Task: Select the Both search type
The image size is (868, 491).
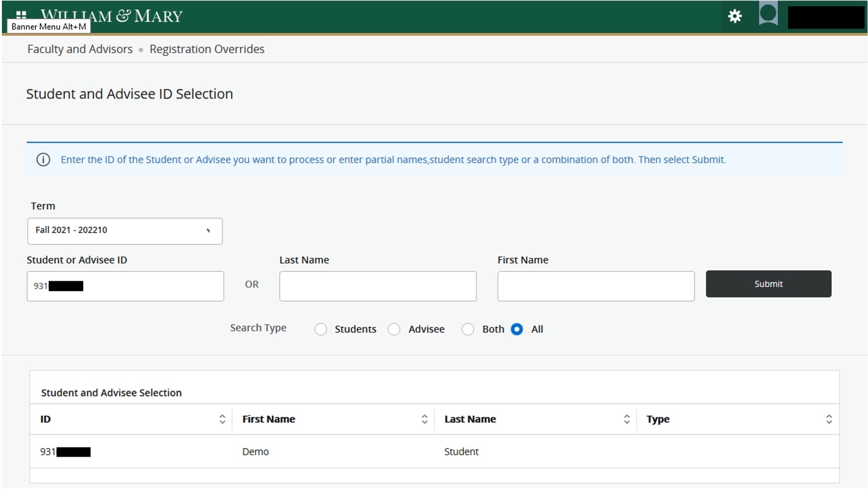Action: tap(468, 329)
